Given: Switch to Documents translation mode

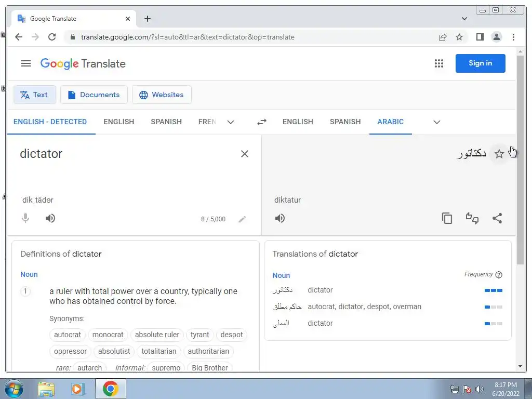Looking at the screenshot, I should point(94,95).
